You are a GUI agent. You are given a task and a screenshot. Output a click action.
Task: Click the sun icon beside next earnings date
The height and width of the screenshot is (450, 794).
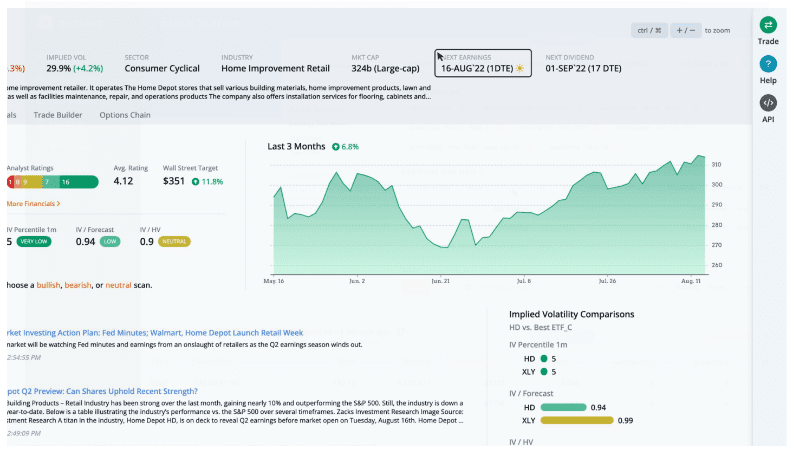coord(519,69)
